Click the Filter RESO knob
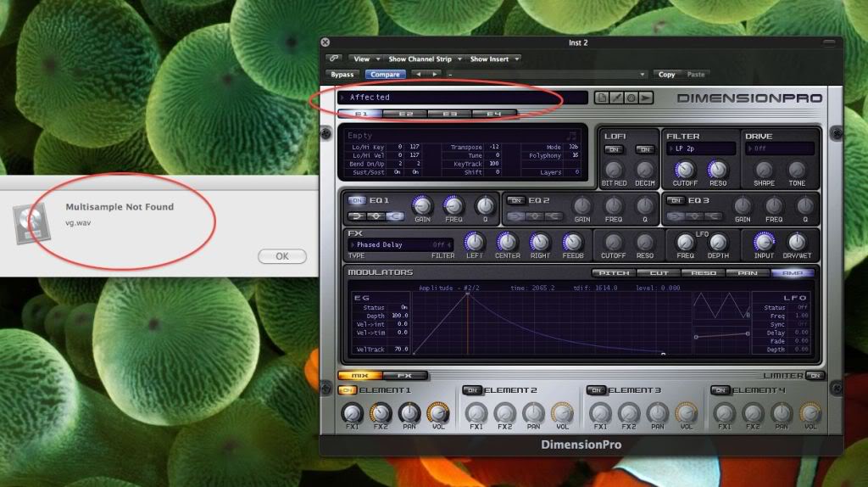Viewport: 868px width, 487px height. (x=717, y=170)
